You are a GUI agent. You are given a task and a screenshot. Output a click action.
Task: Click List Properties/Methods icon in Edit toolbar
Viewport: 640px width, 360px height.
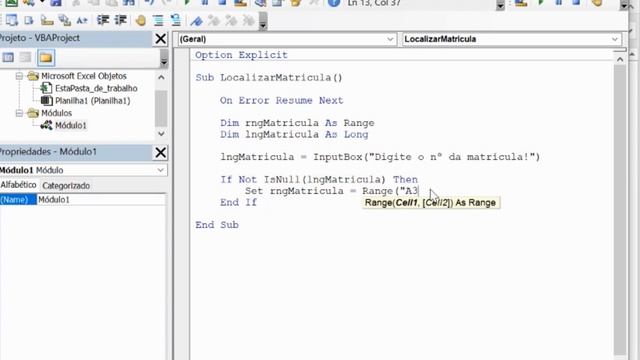(x=11, y=20)
